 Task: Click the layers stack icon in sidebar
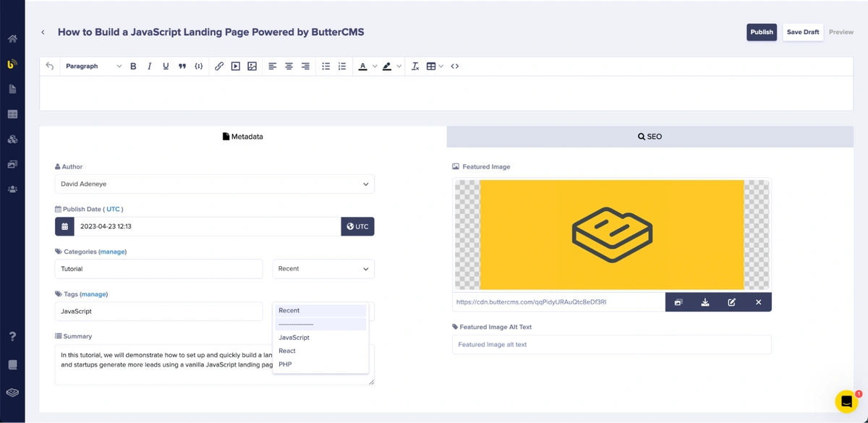coord(12,393)
